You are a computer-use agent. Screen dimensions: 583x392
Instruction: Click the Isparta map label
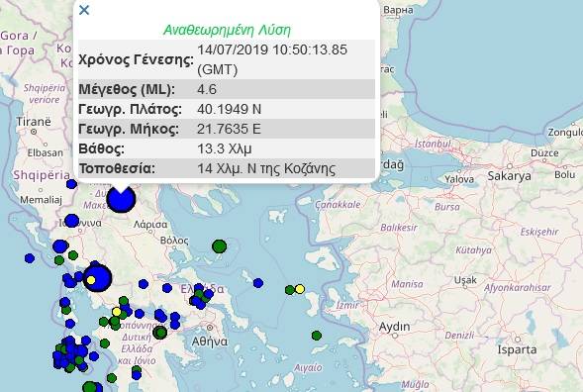(517, 349)
